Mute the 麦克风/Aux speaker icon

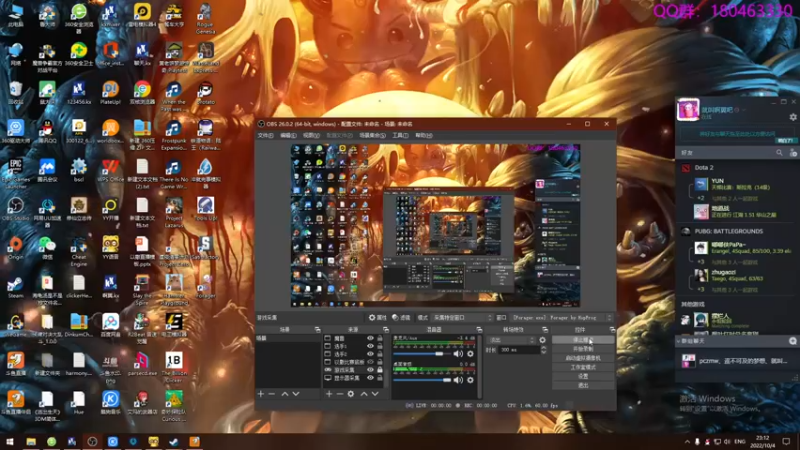[x=458, y=354]
